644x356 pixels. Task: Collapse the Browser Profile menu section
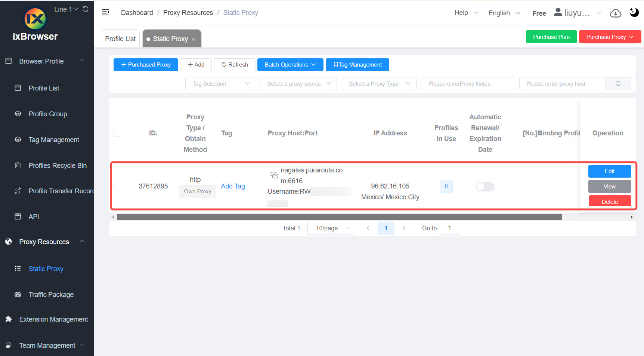click(x=82, y=61)
